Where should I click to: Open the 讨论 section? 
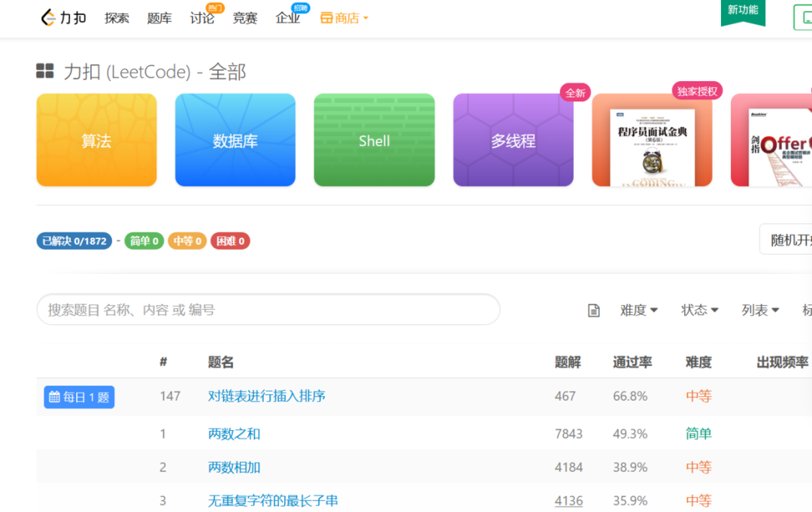[x=202, y=18]
